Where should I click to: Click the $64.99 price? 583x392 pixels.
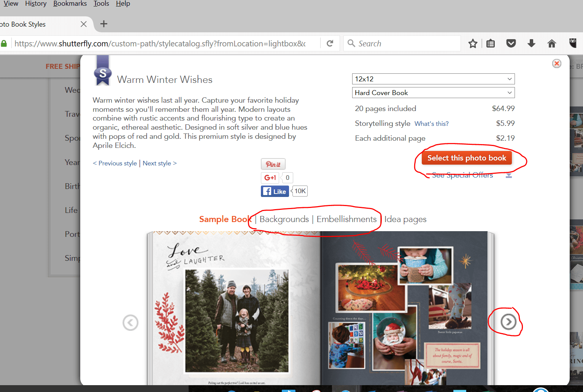coord(503,109)
